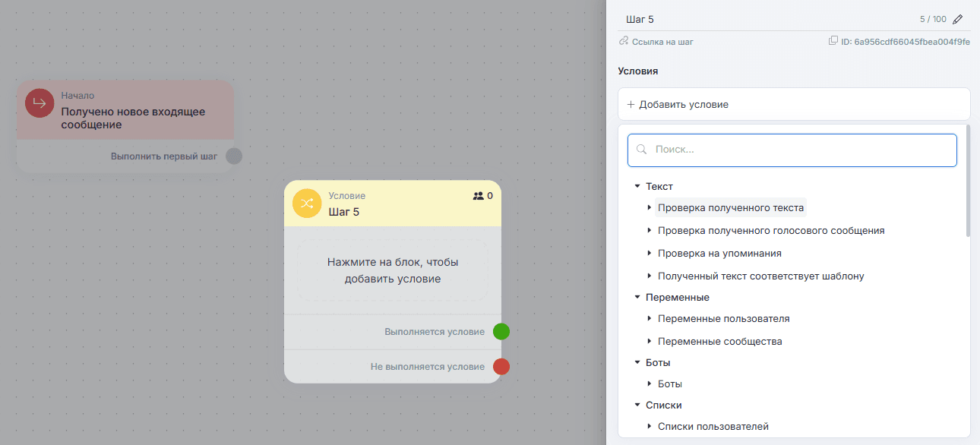
Task: Click the 5 / 100 character counter
Action: pyautogui.click(x=932, y=19)
